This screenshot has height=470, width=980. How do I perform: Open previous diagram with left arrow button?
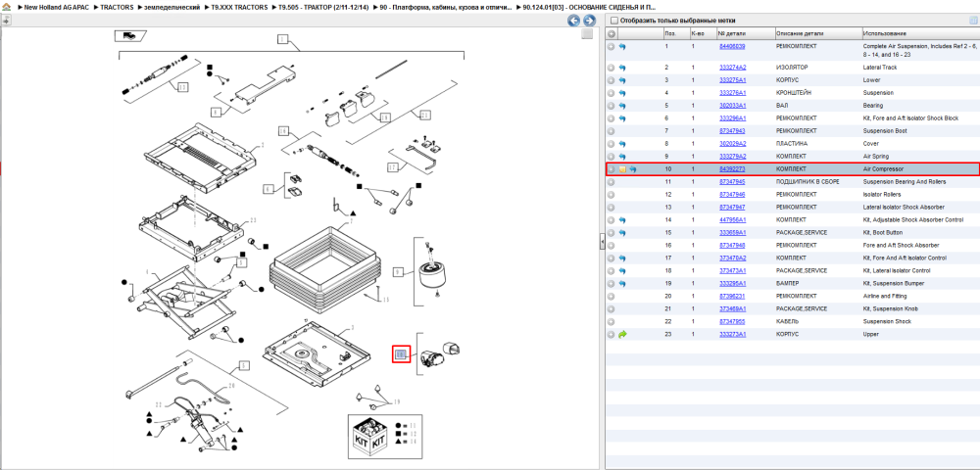573,21
